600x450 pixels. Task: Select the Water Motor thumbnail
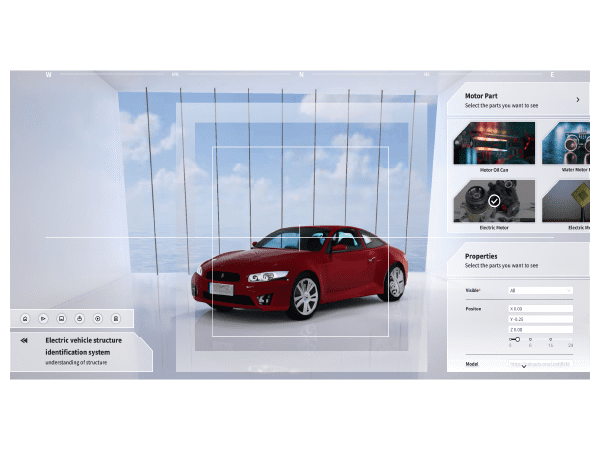tap(566, 143)
